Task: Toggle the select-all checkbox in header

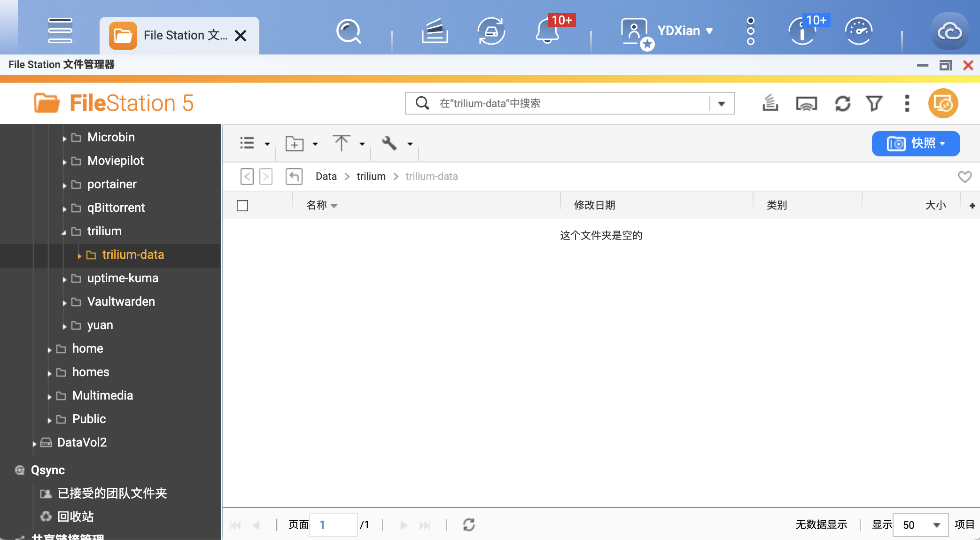Action: (242, 206)
